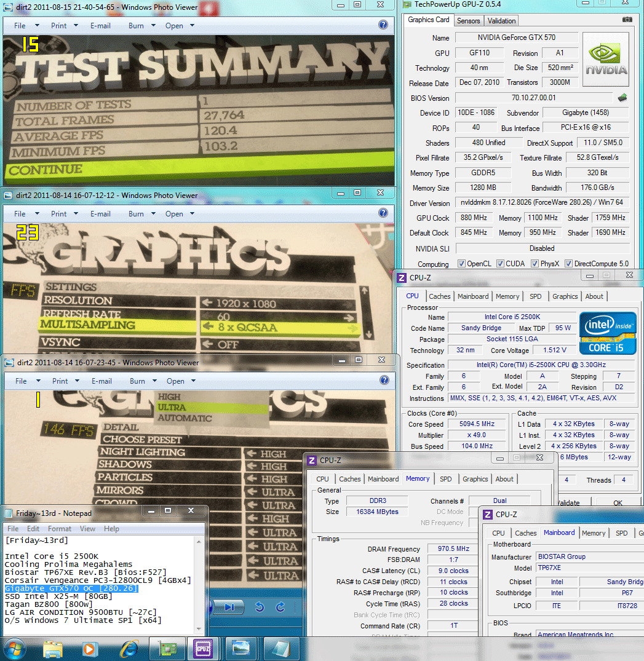Toggle the DirectCompute 5.0 checkbox
Screen dimensions: 644x661
[568, 263]
